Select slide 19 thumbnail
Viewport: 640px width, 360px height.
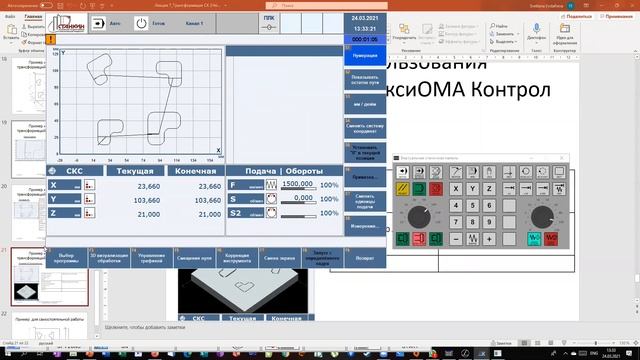pos(29,149)
